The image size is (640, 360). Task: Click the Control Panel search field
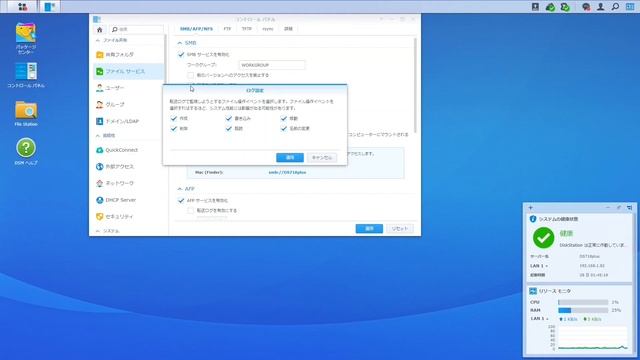tap(137, 29)
